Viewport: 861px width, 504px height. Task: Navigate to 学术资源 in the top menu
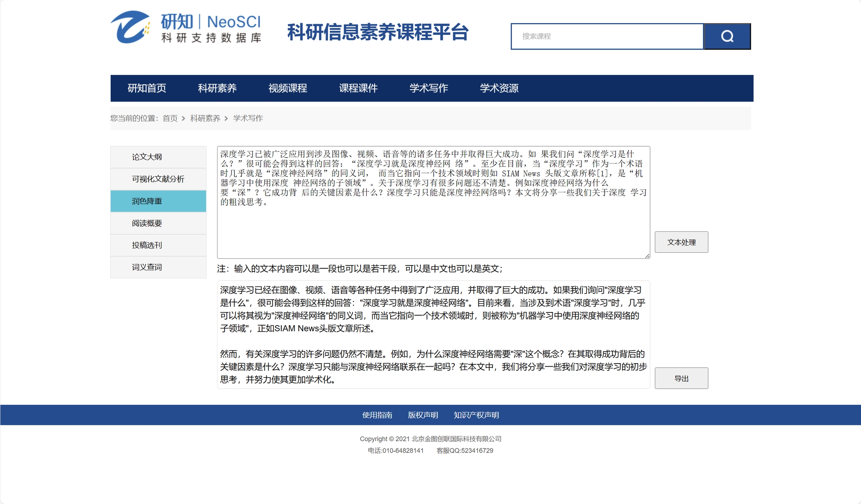point(499,88)
